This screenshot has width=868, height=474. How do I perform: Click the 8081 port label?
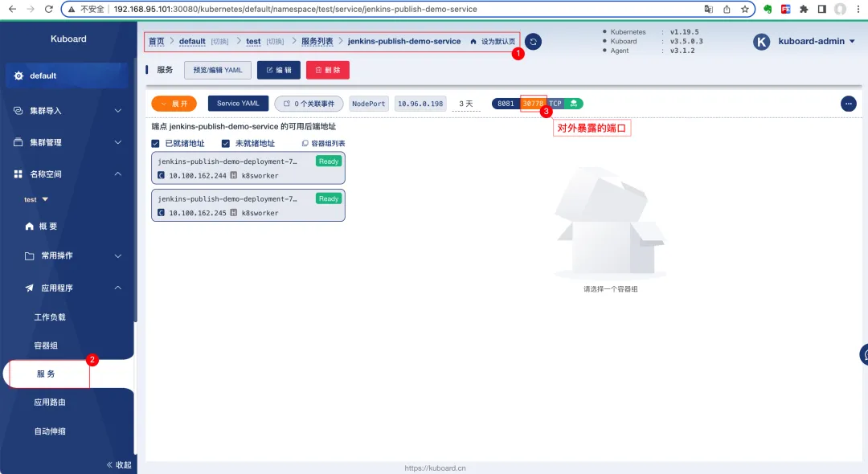[506, 104]
